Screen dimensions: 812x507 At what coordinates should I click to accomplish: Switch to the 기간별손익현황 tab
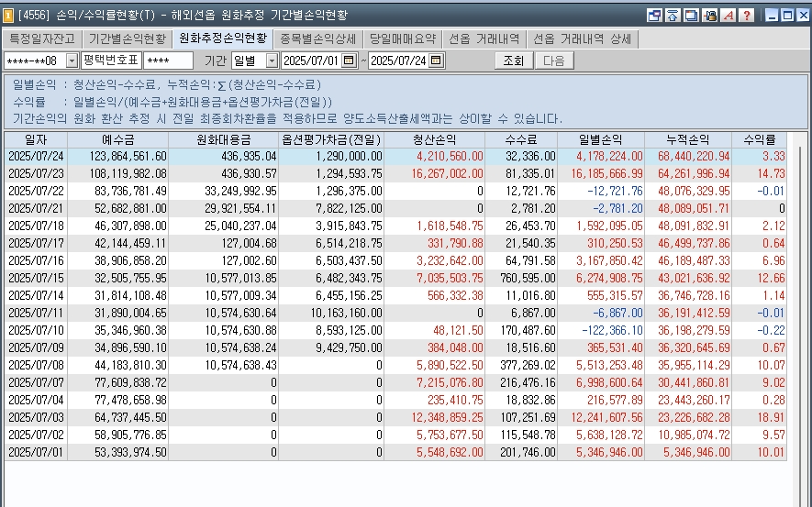(x=128, y=39)
